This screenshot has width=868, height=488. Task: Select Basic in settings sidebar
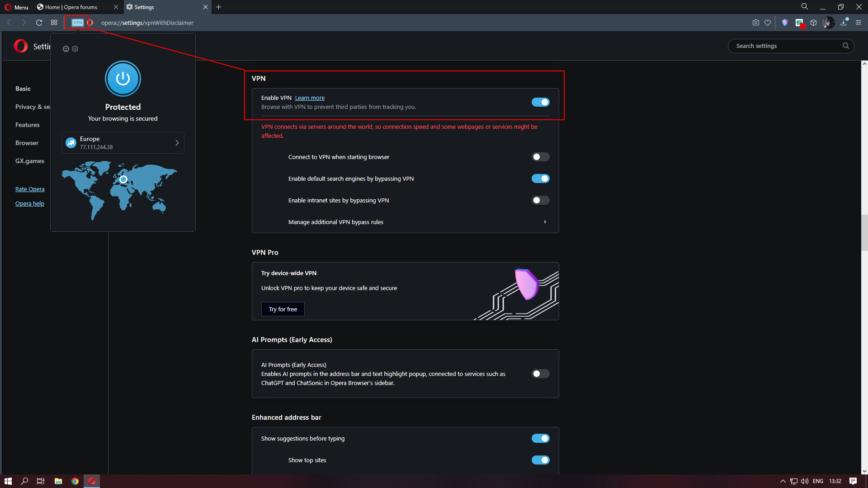coord(23,89)
